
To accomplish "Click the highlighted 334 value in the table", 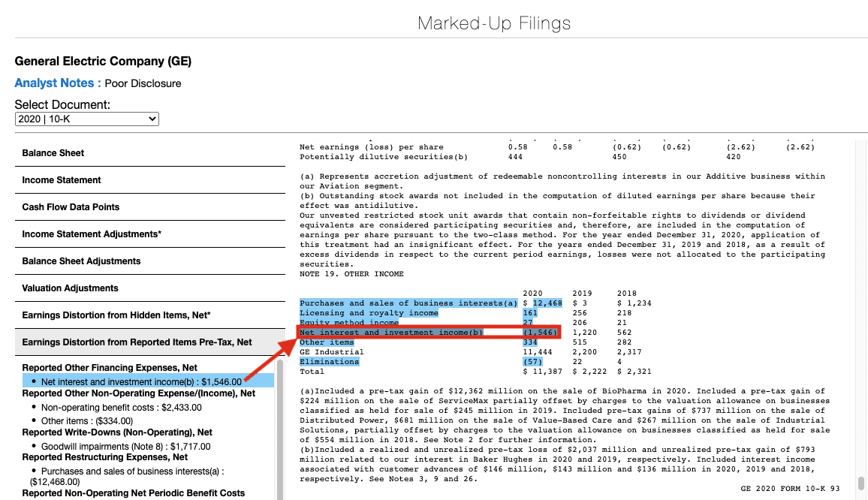I will click(530, 342).
